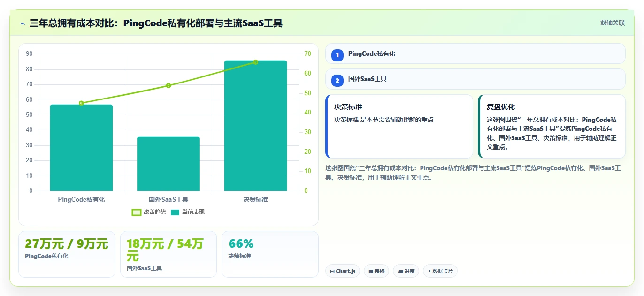644x296 pixels.
Task: Click the icon inside Chart.js tag
Action: tap(332, 271)
